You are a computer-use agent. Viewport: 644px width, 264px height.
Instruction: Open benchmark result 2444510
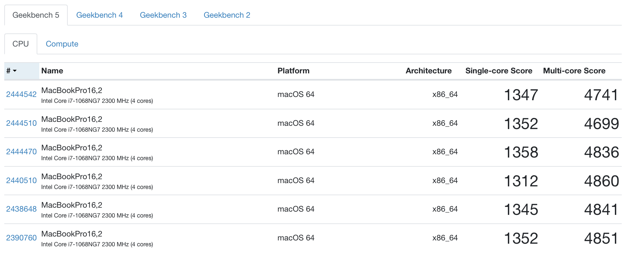coord(21,123)
